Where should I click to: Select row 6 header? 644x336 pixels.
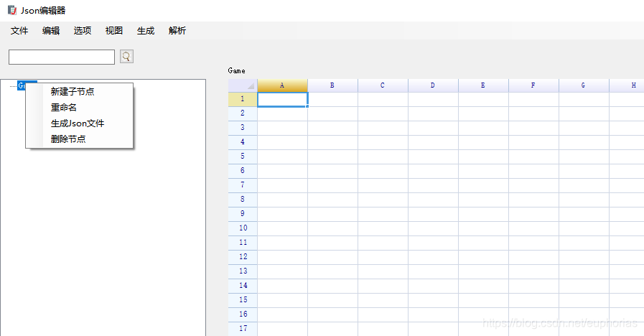[243, 171]
